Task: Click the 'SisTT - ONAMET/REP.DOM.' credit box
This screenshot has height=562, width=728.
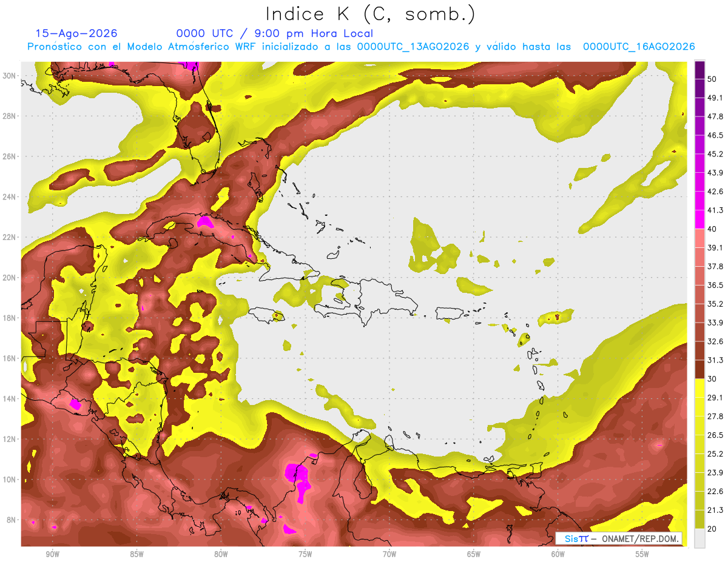Action: tap(619, 538)
